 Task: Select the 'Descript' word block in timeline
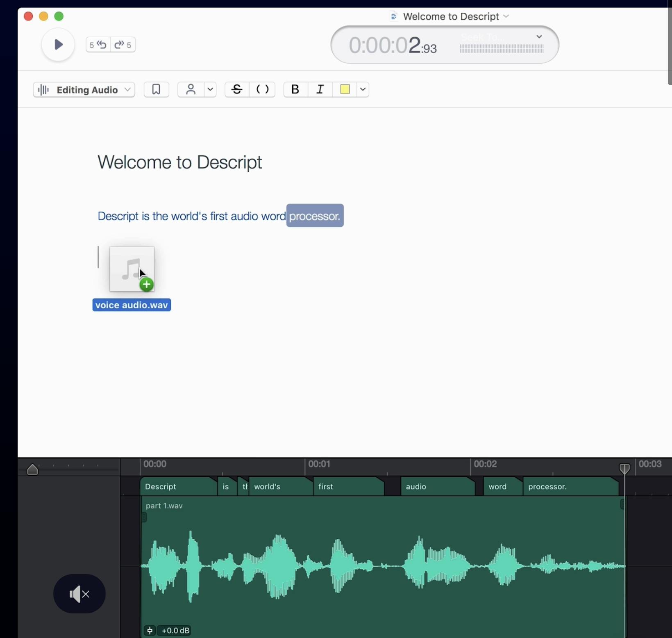pyautogui.click(x=179, y=487)
